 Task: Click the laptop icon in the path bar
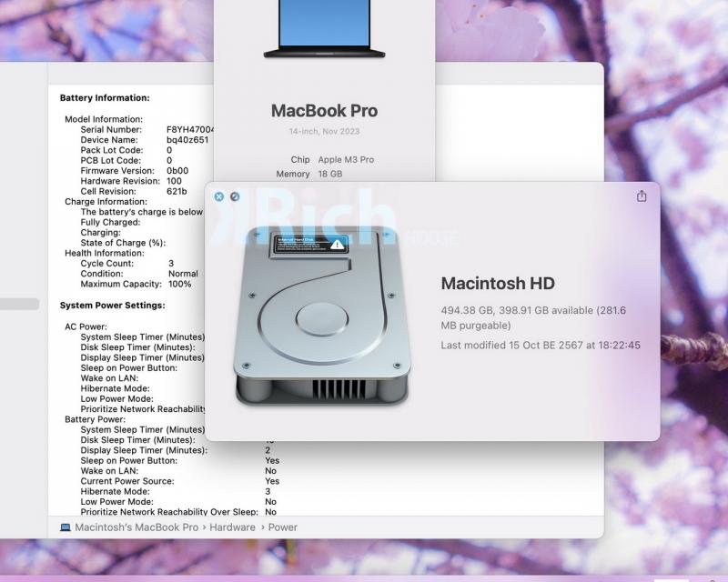[66, 527]
